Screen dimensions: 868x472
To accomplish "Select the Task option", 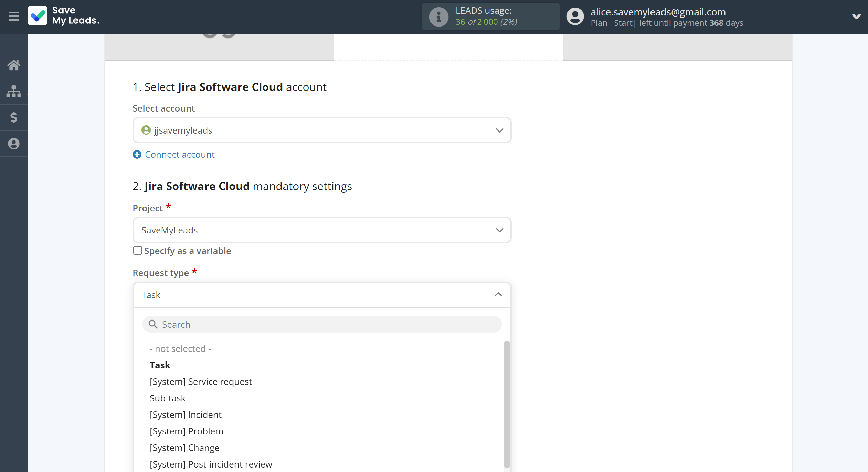I will (x=160, y=365).
